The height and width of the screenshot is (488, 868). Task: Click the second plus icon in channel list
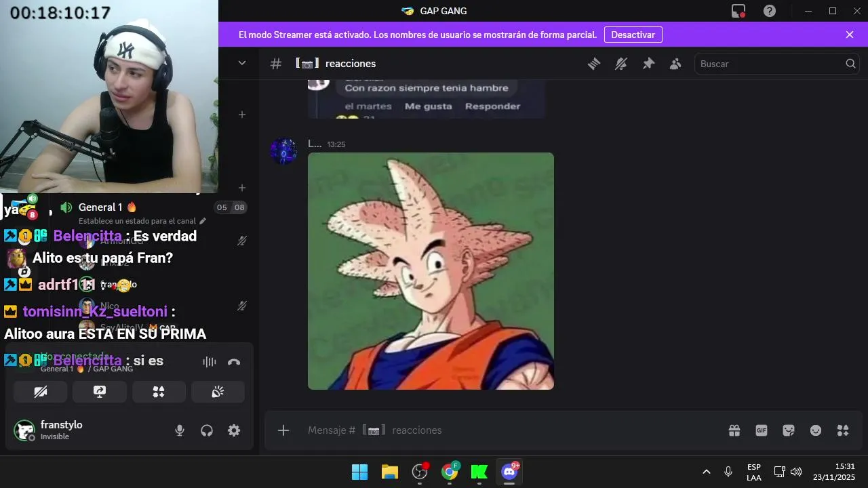pyautogui.click(x=242, y=188)
